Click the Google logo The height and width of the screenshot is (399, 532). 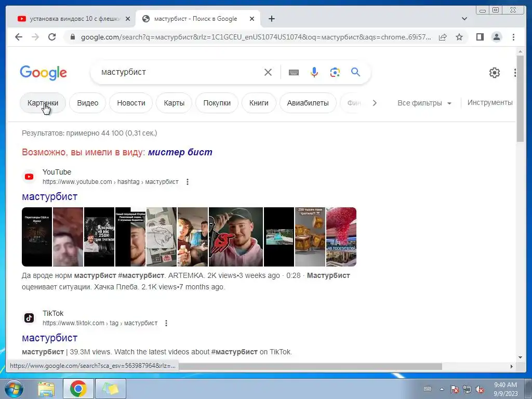click(44, 73)
